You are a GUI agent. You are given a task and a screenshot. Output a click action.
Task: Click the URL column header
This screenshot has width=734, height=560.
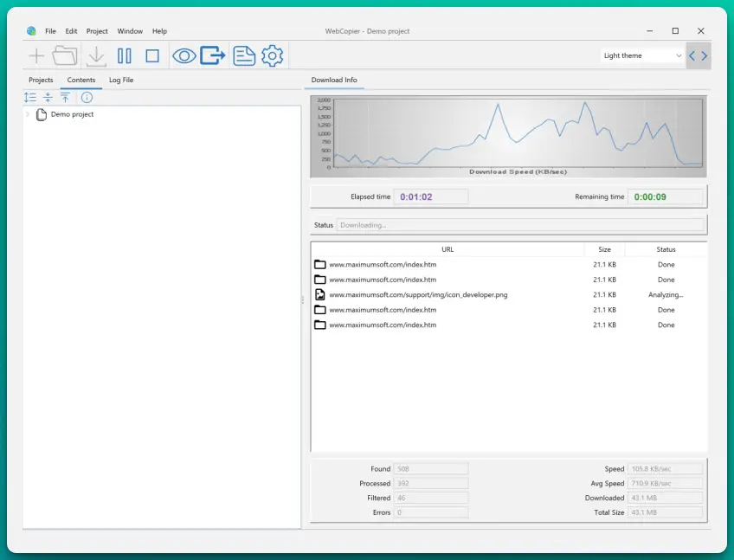[x=447, y=249]
